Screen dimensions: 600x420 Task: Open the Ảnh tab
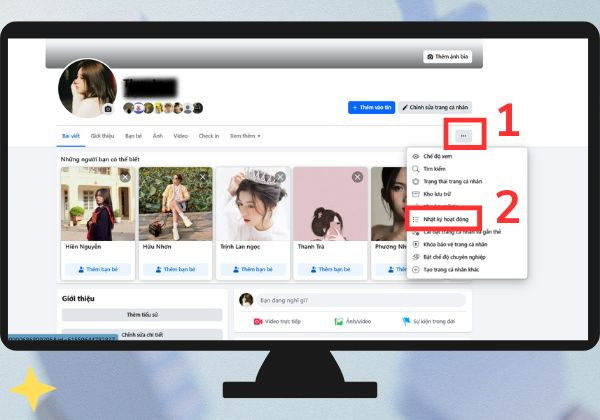158,136
